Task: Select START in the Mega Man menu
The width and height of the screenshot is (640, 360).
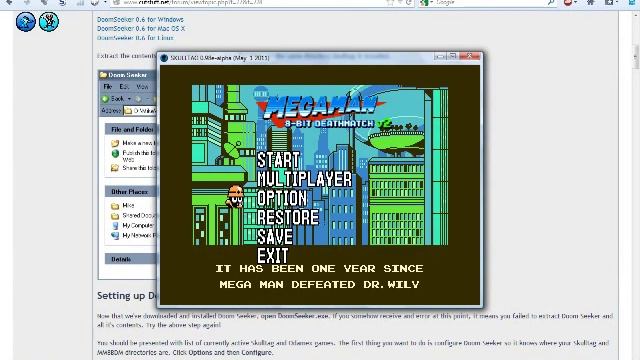Action: tap(279, 160)
